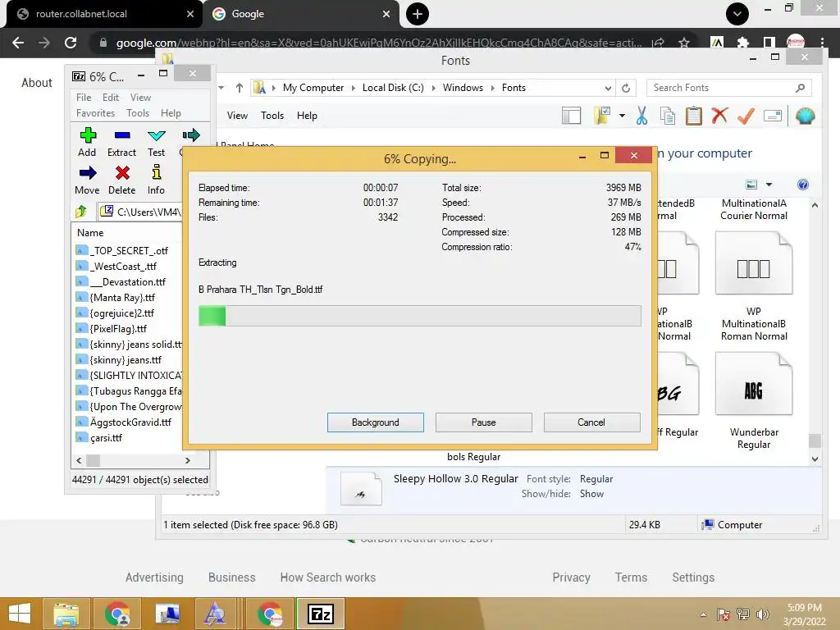This screenshot has height=630, width=840.
Task: Open the view options dropdown arrow in Fonts
Action: (x=769, y=185)
